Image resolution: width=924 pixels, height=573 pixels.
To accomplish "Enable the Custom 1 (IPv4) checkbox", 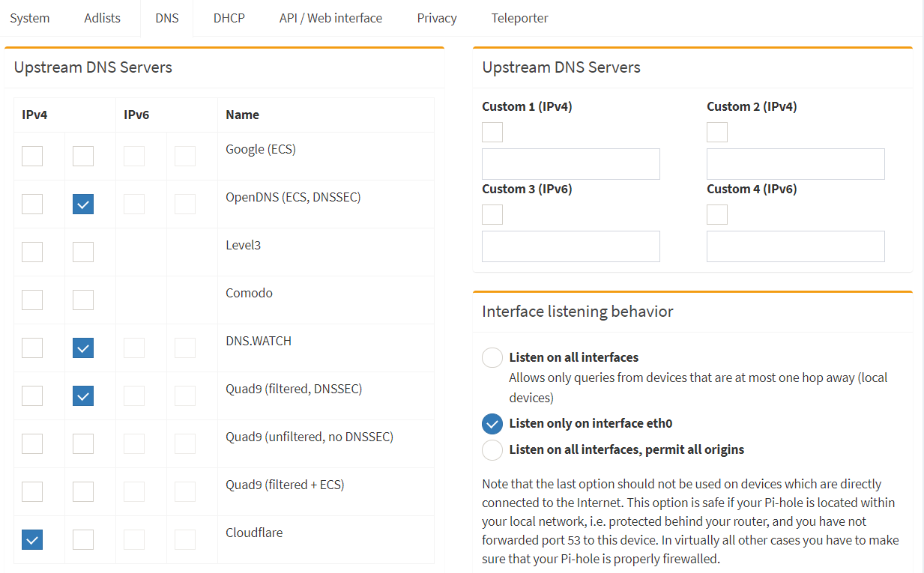I will 492,133.
